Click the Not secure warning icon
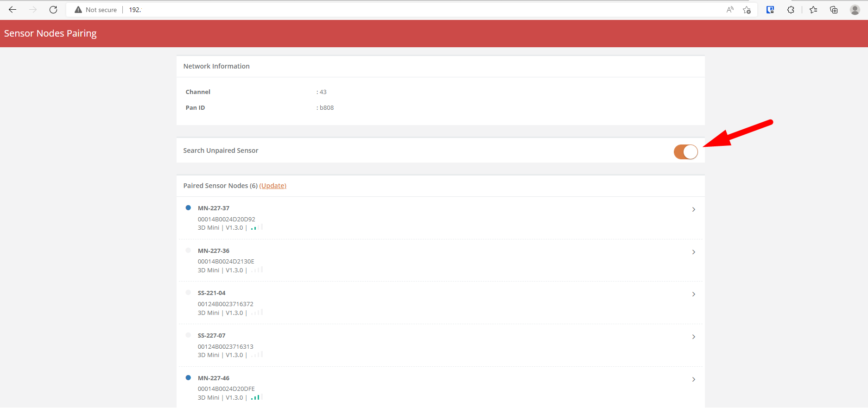The image size is (868, 408). [78, 10]
